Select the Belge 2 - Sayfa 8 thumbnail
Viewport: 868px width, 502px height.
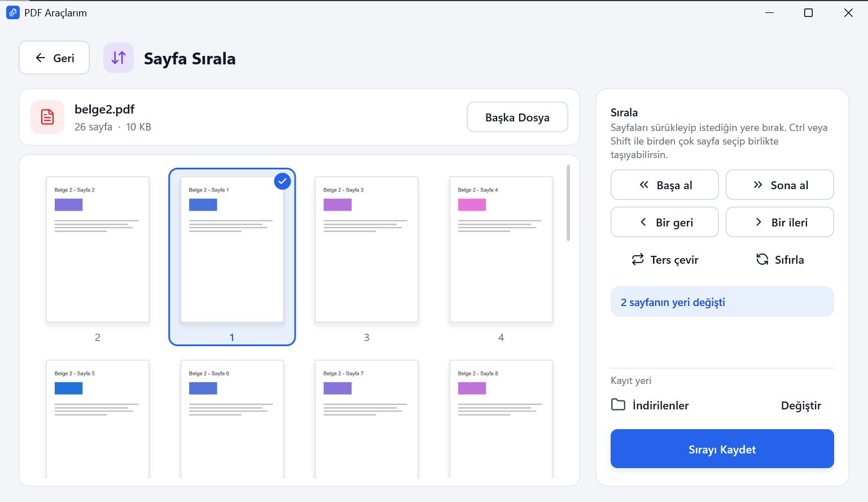[x=501, y=419]
